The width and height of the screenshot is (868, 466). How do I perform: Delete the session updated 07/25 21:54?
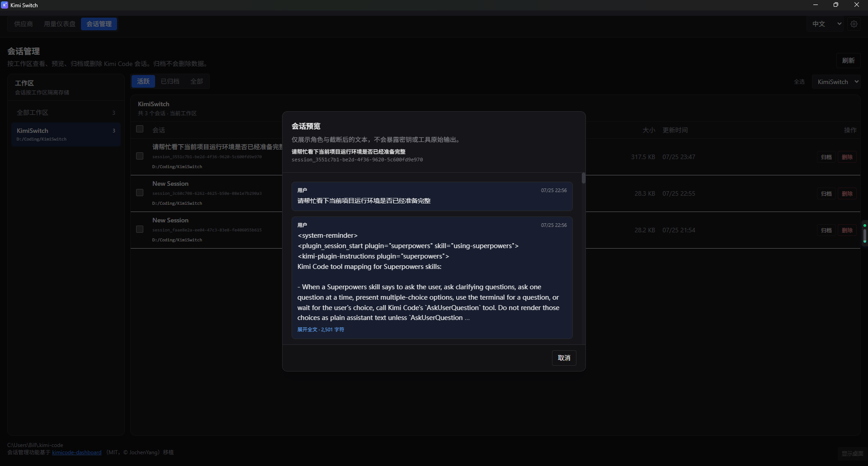click(847, 230)
